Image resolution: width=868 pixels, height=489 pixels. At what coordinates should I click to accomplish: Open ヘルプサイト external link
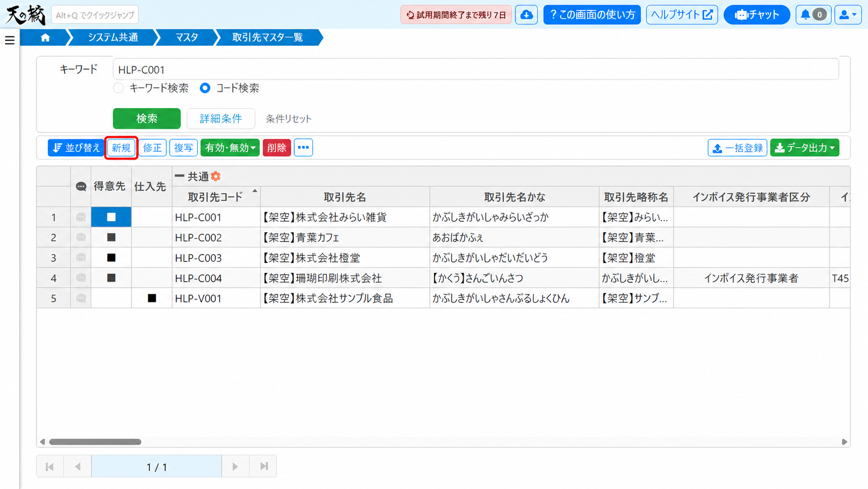(682, 15)
